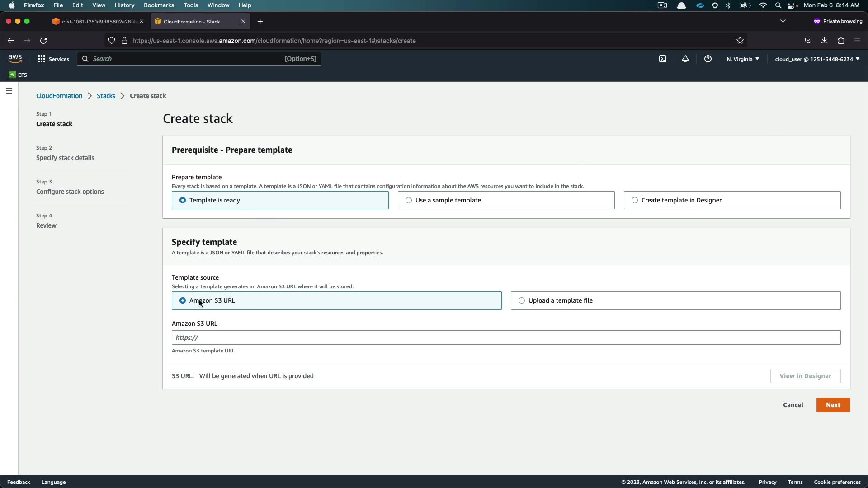Screen dimensions: 868x488
Task: Click the AWS support help icon
Action: (708, 59)
